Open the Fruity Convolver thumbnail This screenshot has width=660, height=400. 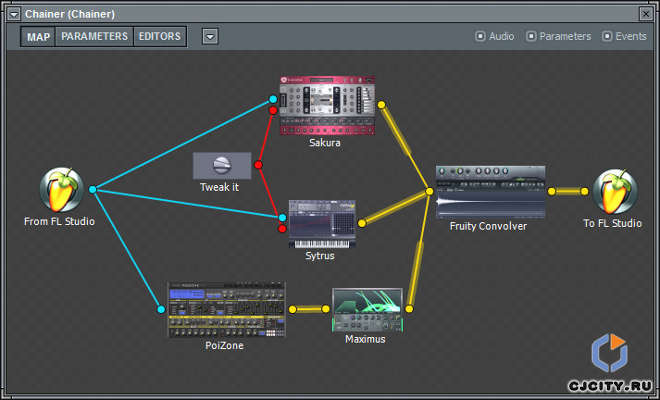click(490, 192)
